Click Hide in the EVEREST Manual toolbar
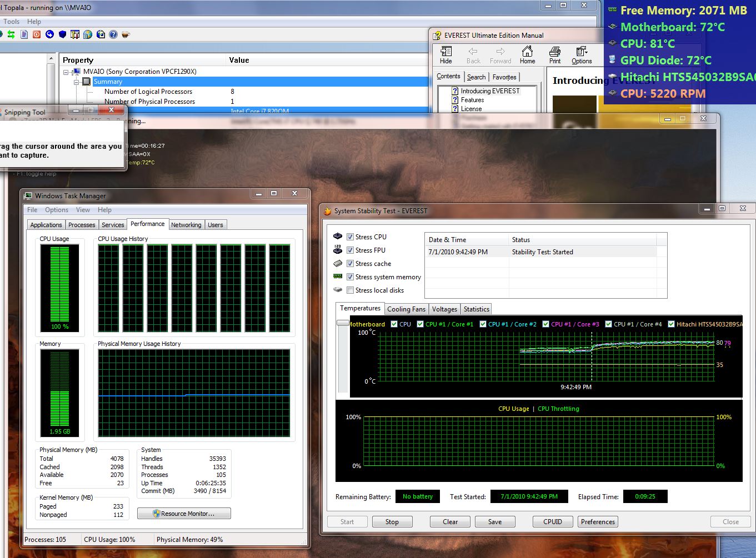Image resolution: width=756 pixels, height=558 pixels. (x=445, y=55)
